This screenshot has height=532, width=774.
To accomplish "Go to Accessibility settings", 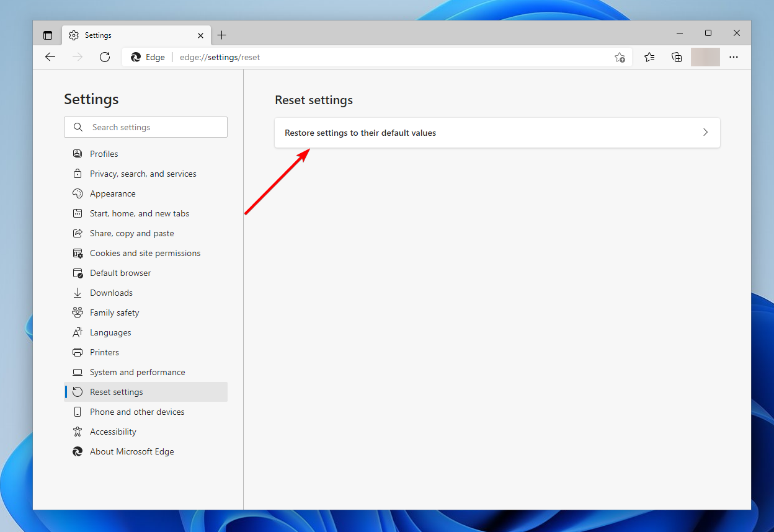I will pos(146,432).
